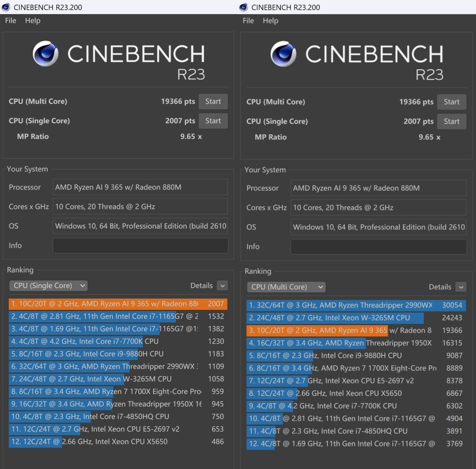Image resolution: width=476 pixels, height=469 pixels.
Task: Select the Threadripper 2990WX row scoring 1109
Action: 118,366
